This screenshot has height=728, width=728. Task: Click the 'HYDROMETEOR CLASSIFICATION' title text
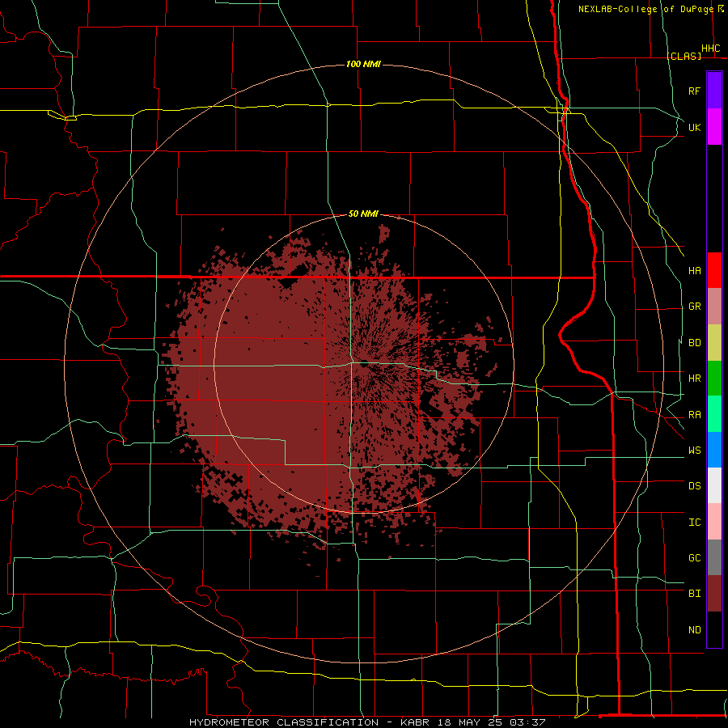pos(284,722)
